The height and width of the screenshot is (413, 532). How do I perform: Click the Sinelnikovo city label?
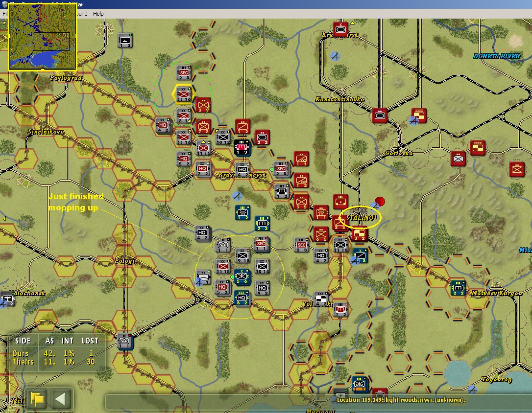tap(46, 132)
